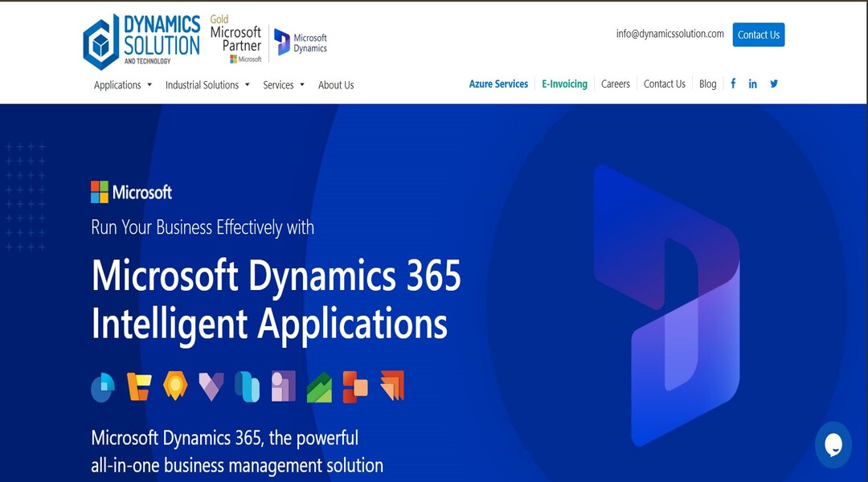868x482 pixels.
Task: Click the Microsoft Dynamics logo in the header
Action: point(301,40)
